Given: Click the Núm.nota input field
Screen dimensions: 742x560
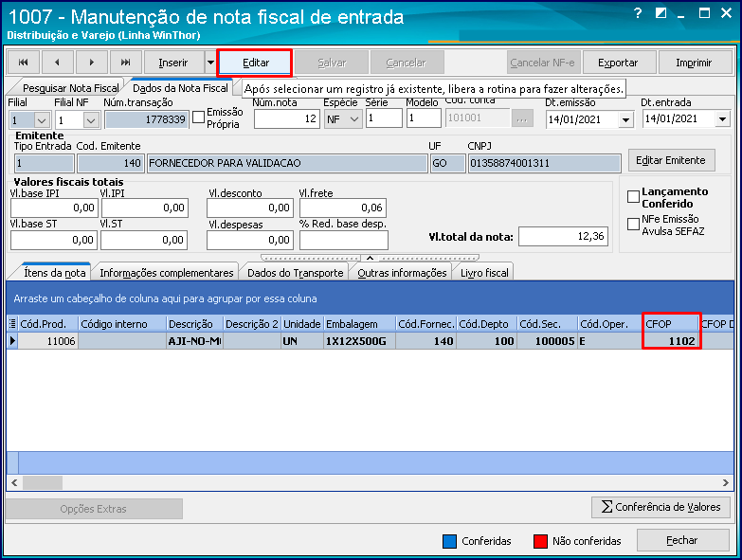Looking at the screenshot, I should (287, 118).
